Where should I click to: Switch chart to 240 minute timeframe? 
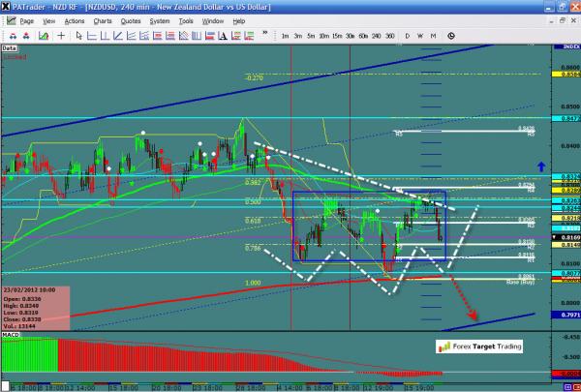[375, 36]
